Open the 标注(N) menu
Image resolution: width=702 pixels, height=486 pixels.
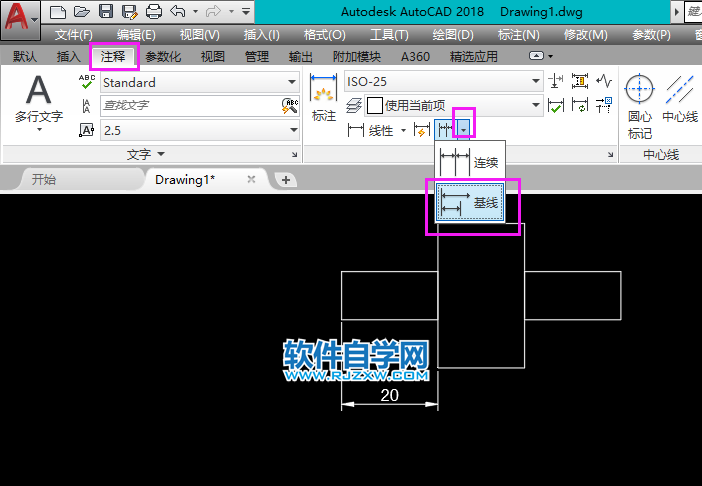tap(518, 34)
